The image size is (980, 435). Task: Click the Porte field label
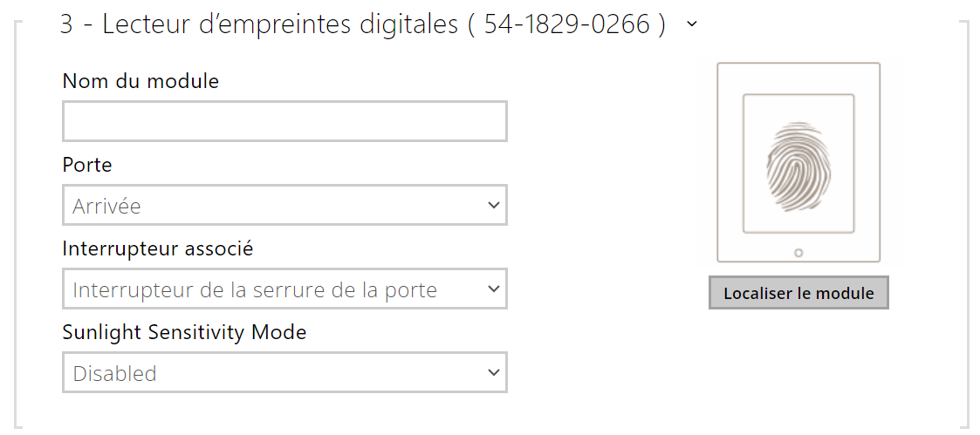pos(87,165)
